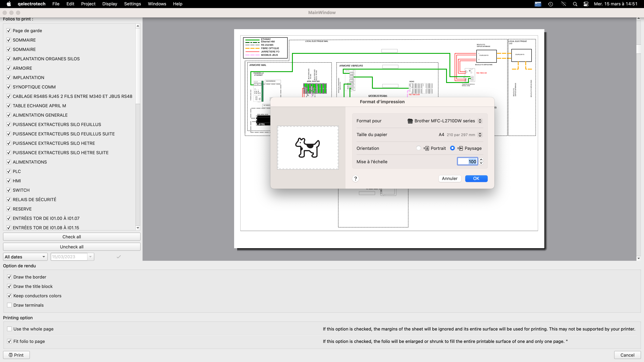Viewport: 644px width, 362px height.
Task: Click OK in Format d'impression dialog
Action: 476,179
